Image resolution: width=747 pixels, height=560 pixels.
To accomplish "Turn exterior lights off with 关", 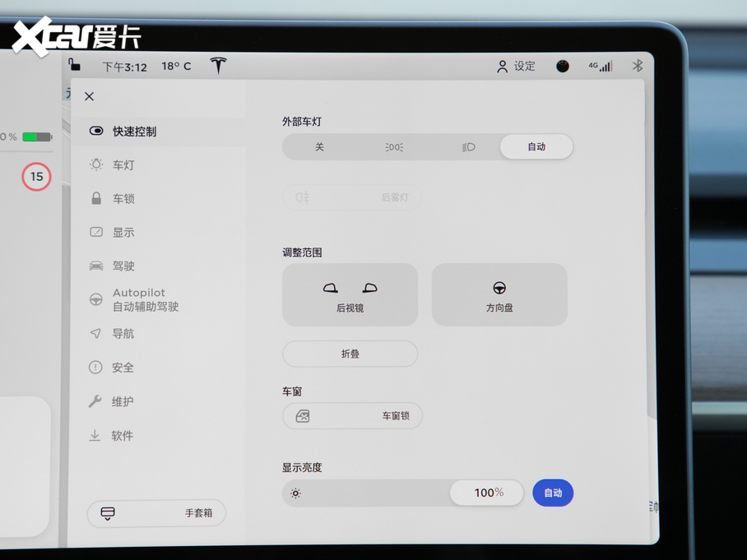I will 319,147.
